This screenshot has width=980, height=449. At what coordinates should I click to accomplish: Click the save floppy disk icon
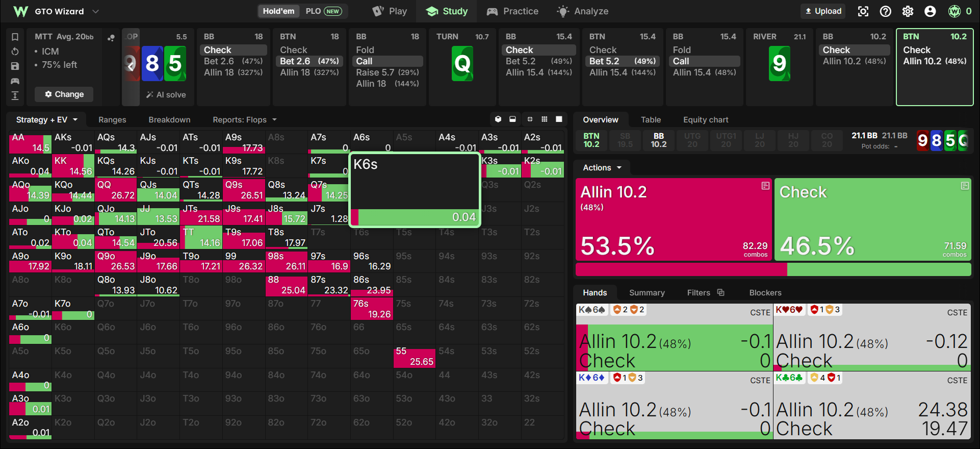pos(15,66)
